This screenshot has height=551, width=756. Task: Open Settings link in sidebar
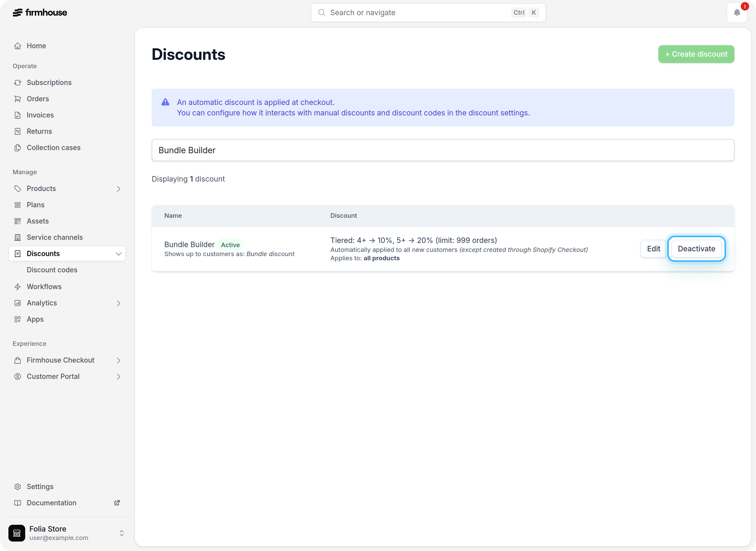point(67,487)
